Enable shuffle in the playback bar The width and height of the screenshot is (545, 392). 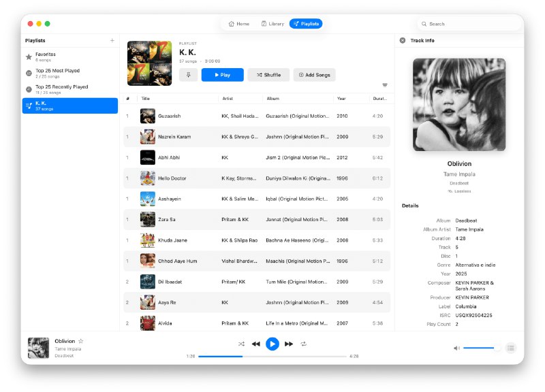(241, 344)
